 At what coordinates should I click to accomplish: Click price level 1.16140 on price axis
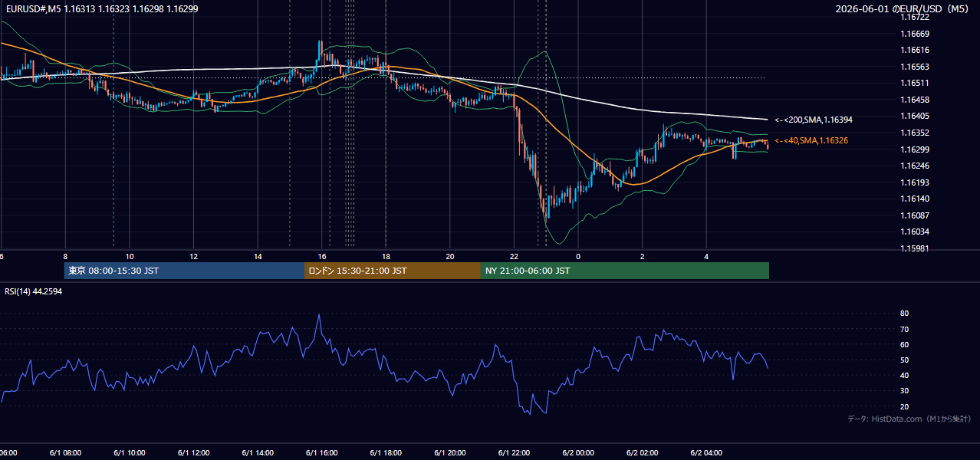point(916,199)
